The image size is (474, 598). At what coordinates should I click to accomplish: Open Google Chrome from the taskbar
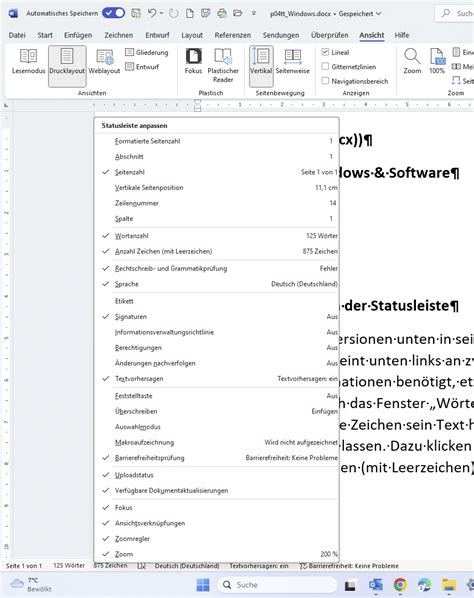(400, 585)
